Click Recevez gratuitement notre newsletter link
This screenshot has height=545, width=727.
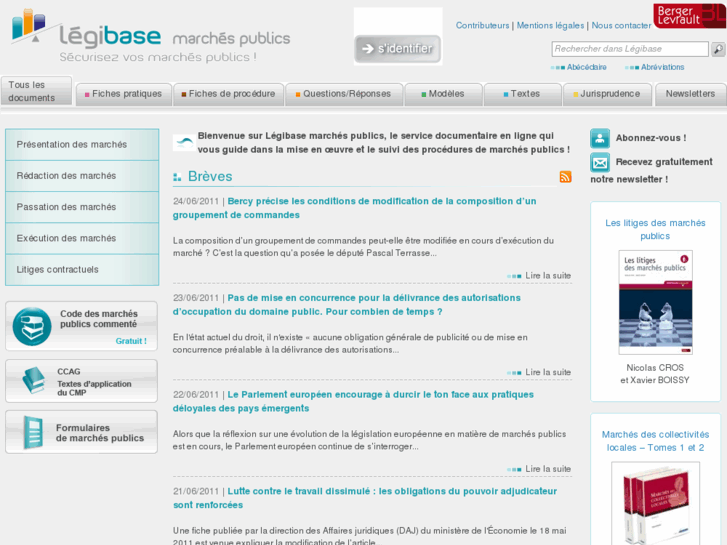tap(651, 171)
